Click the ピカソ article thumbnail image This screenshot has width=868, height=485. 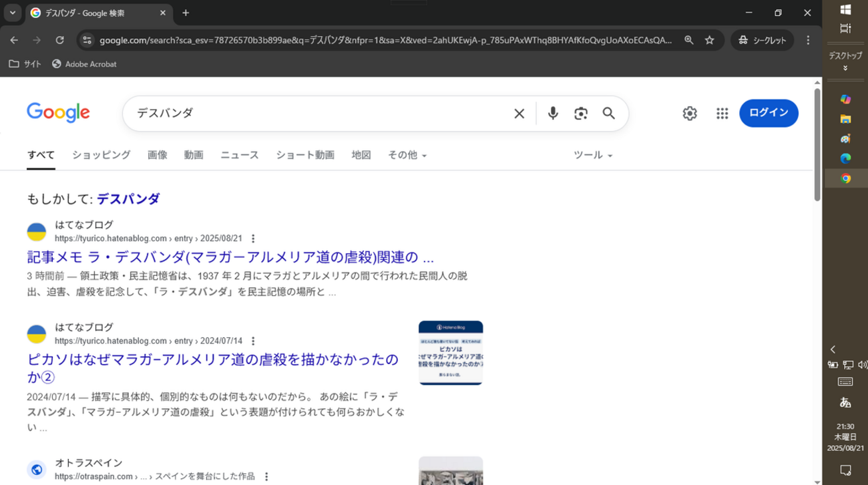coord(451,353)
